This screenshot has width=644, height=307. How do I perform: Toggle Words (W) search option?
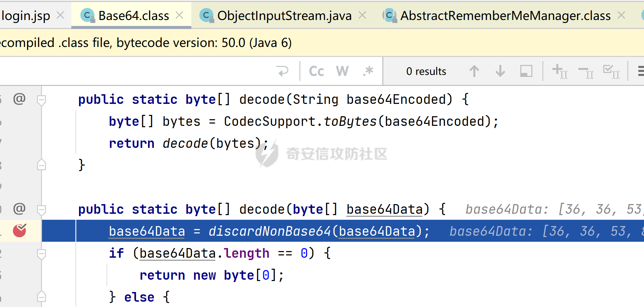coord(342,71)
